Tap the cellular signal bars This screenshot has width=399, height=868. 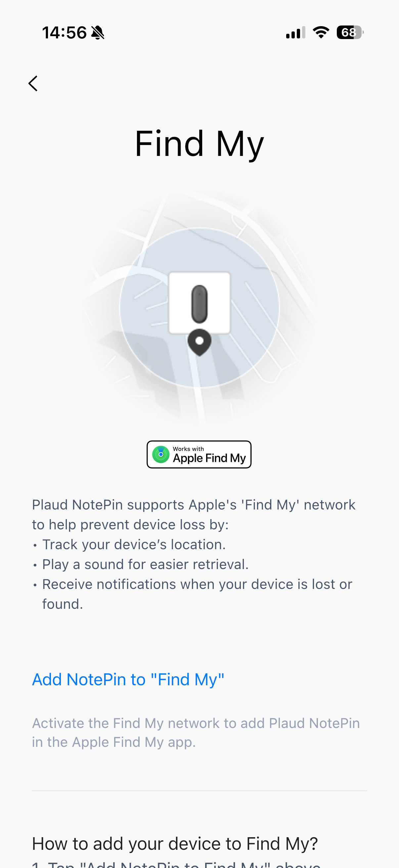[x=295, y=33]
